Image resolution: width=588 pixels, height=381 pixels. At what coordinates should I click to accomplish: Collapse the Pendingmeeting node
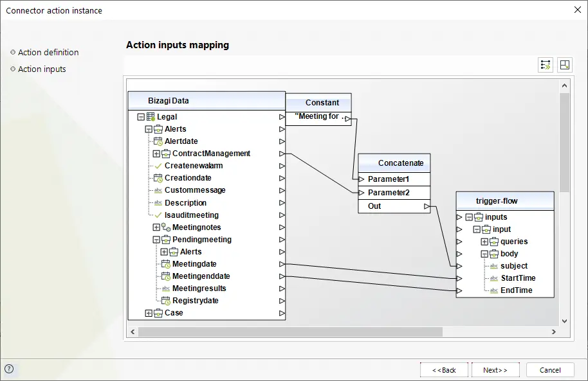(156, 240)
